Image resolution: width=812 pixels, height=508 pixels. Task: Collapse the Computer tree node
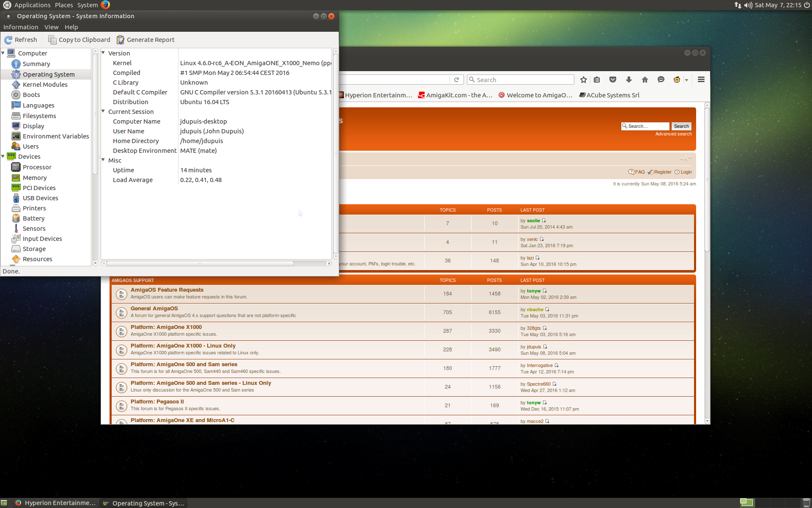click(x=3, y=53)
